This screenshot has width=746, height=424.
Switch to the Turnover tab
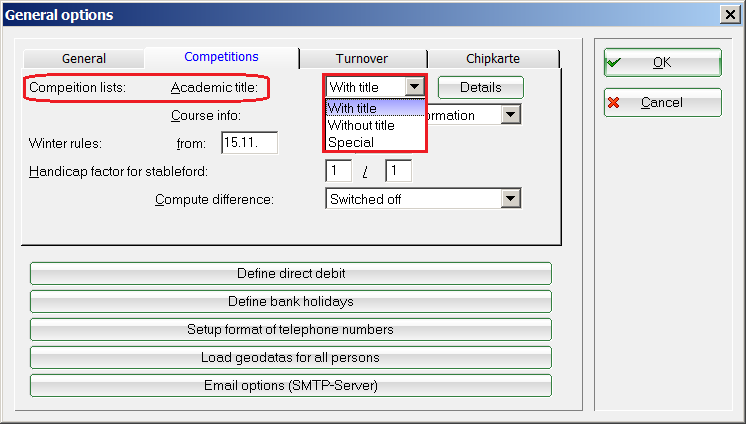362,59
